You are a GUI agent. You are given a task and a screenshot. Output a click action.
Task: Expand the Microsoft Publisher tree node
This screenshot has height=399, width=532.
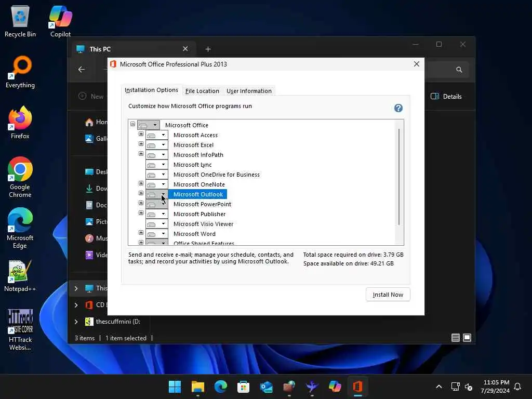(x=141, y=212)
